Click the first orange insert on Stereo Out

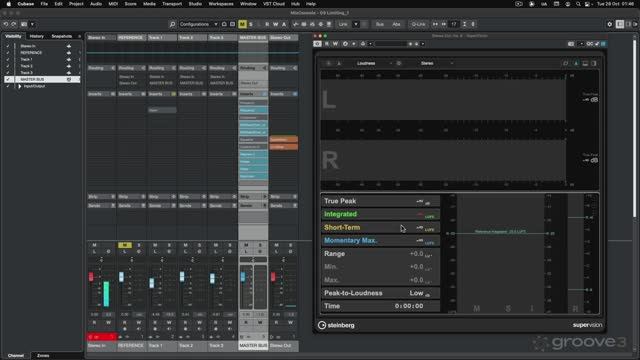283,140
